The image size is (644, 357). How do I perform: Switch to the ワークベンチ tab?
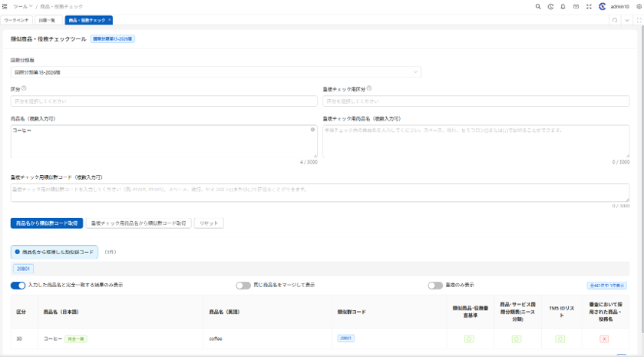[16, 20]
